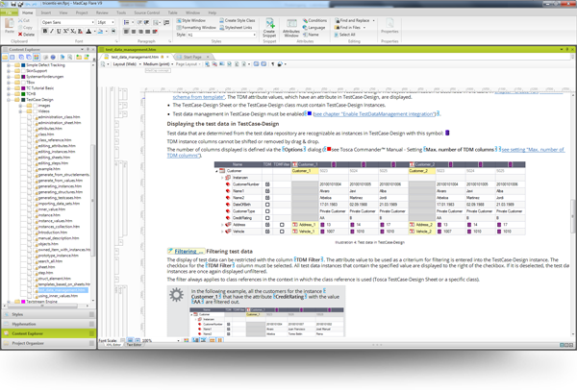Click Select All in Editing group

344,35
